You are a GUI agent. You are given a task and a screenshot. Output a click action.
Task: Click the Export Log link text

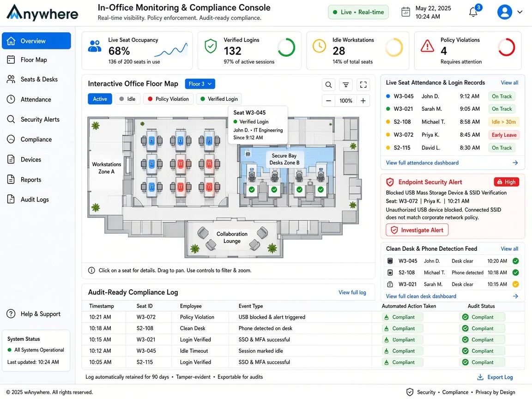click(500, 377)
